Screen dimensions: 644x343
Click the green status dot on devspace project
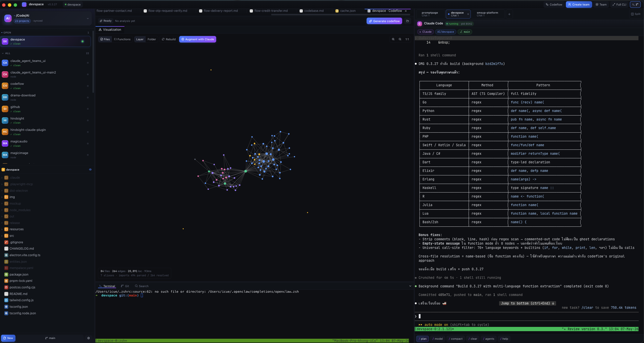(82, 42)
